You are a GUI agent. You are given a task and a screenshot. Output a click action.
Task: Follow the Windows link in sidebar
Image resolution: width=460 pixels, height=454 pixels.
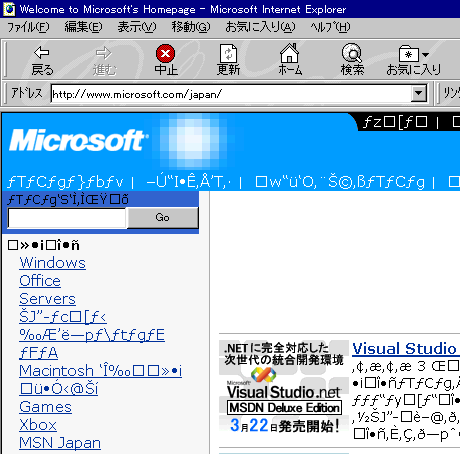coord(53,263)
